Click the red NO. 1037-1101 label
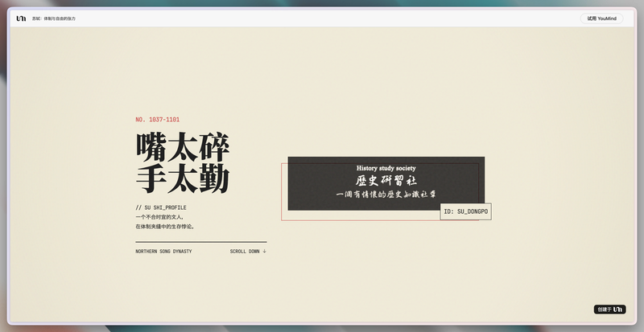 pos(157,120)
